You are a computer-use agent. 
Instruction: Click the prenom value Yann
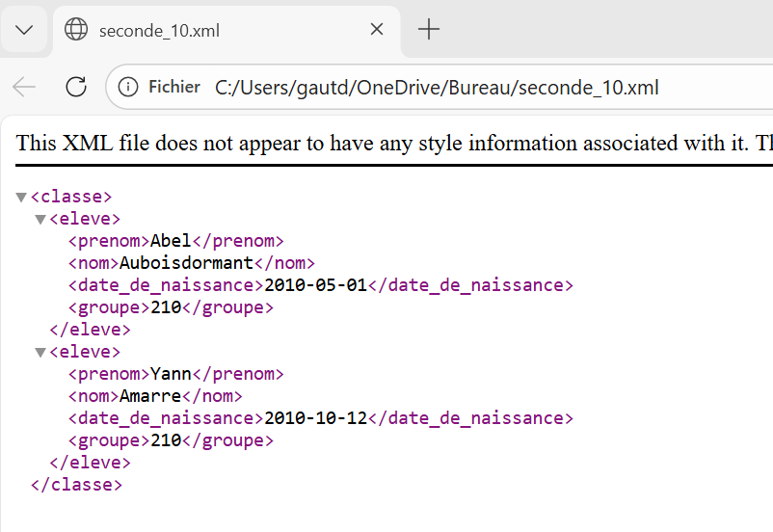pos(171,374)
